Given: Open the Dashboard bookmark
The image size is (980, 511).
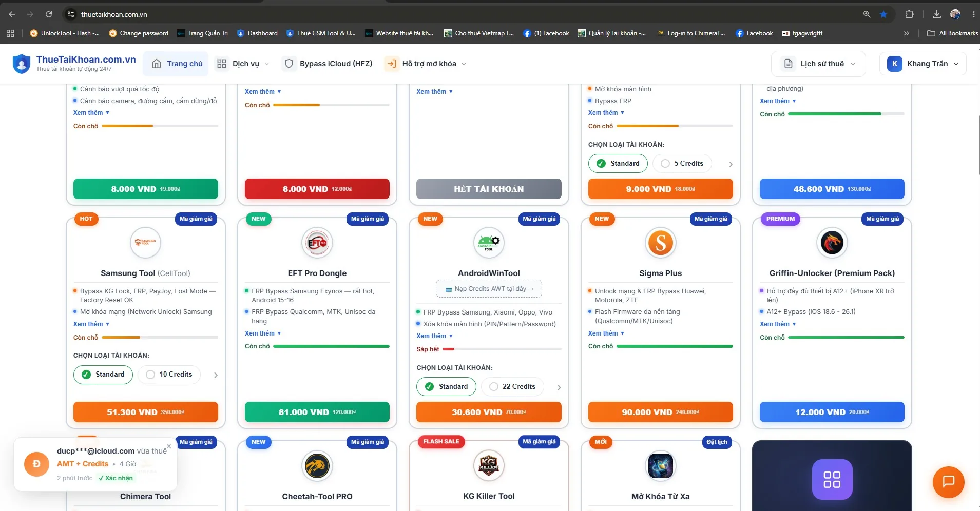Looking at the screenshot, I should [257, 33].
